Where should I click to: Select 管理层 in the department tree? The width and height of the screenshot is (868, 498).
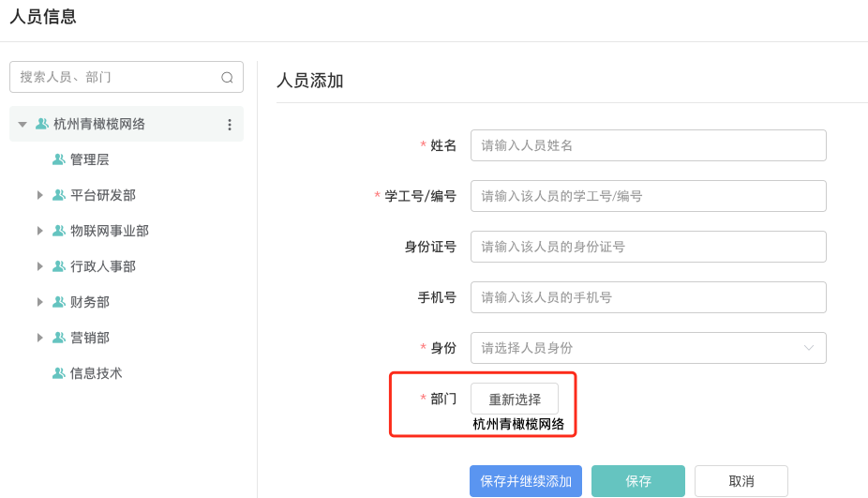(x=90, y=159)
